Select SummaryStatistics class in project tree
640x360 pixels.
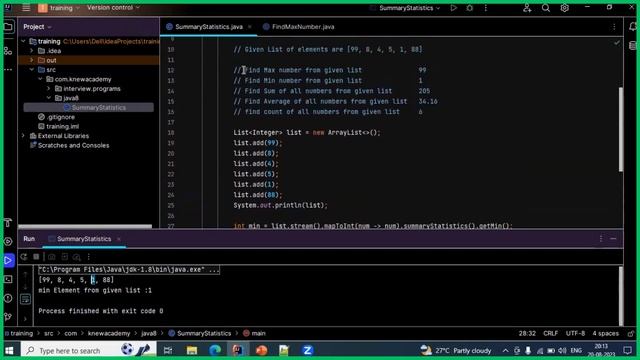pyautogui.click(x=89, y=107)
